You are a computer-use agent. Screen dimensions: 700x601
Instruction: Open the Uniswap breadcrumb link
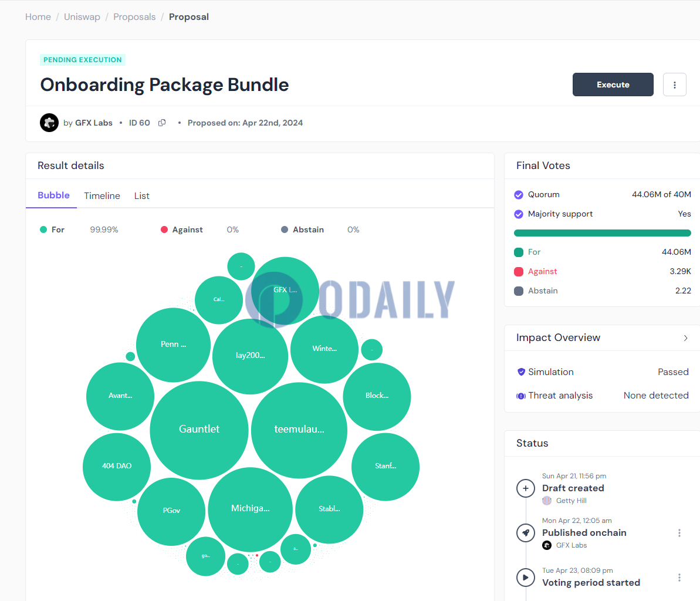[82, 17]
